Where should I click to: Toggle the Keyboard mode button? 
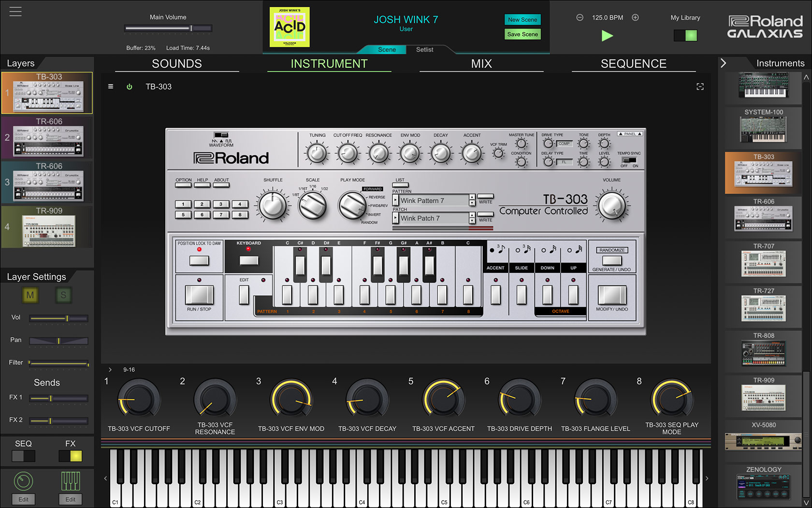[x=249, y=260]
